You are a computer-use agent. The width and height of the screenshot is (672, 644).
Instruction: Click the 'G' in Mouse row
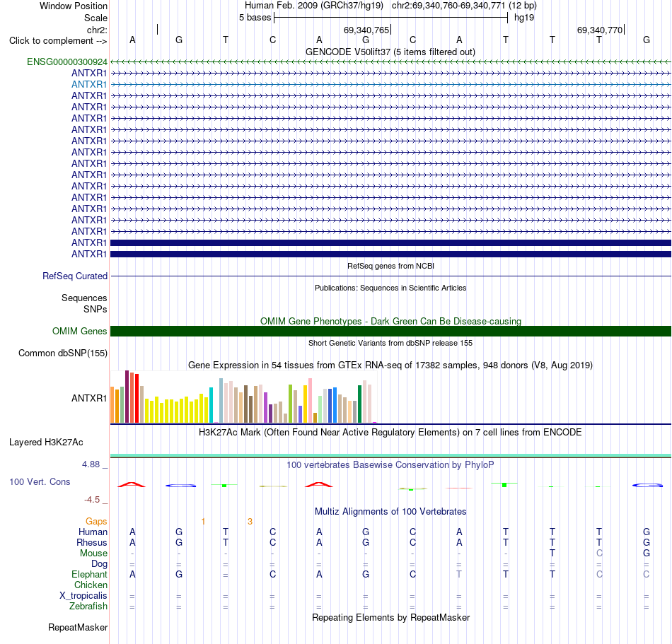pyautogui.click(x=647, y=554)
